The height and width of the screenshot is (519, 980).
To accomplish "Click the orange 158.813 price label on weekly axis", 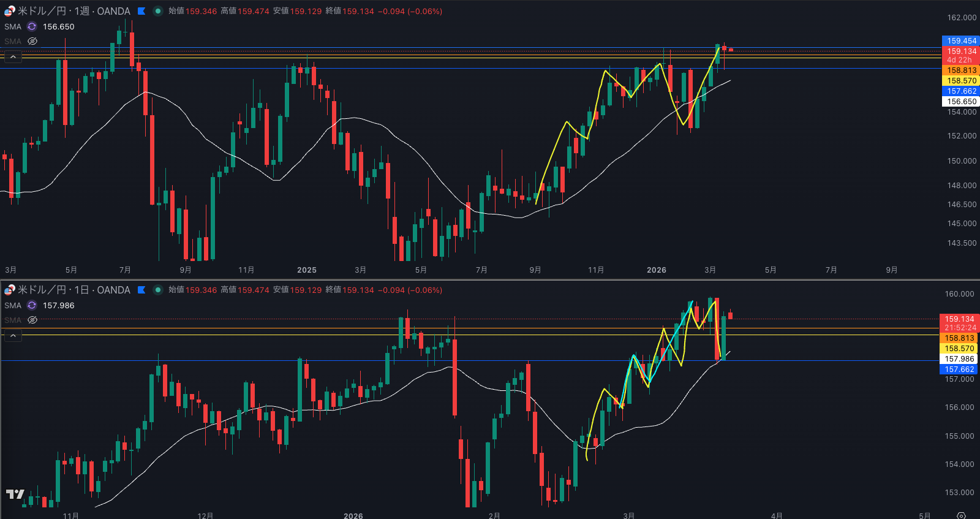I will coord(960,70).
